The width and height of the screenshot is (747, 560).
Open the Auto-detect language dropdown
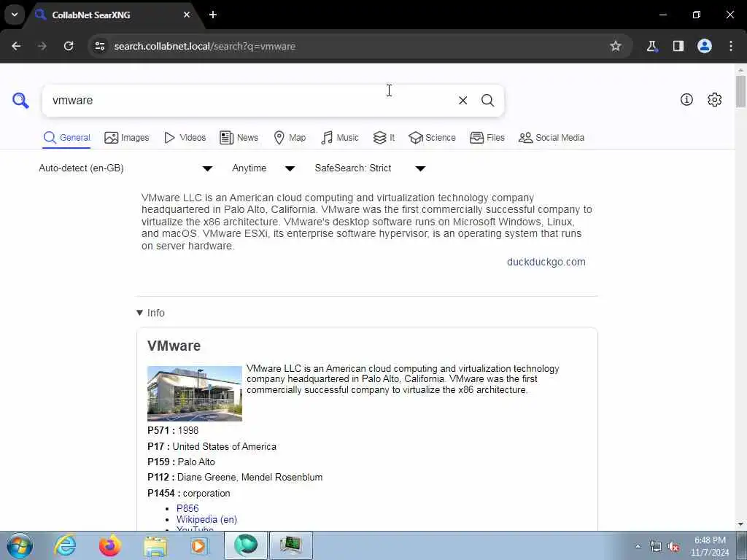pos(125,168)
